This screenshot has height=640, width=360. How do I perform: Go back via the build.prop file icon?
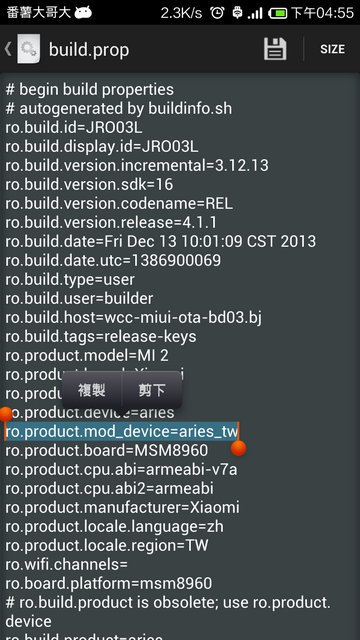tap(29, 49)
